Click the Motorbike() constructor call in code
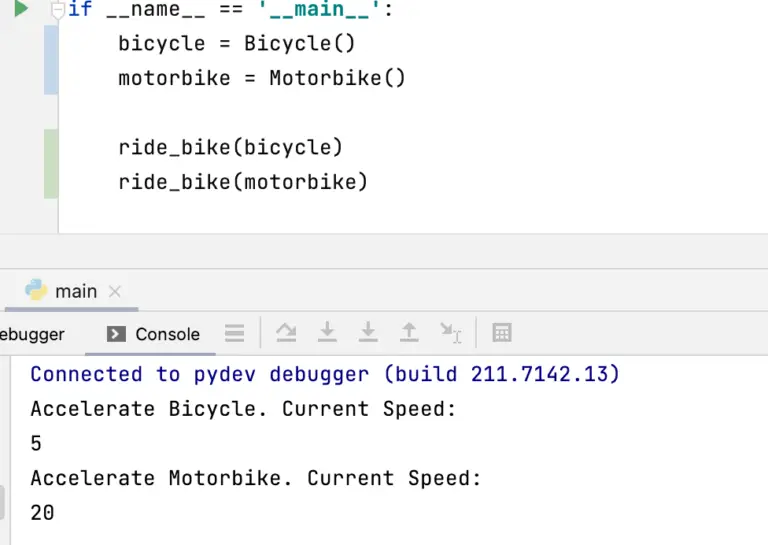The image size is (768, 545). pyautogui.click(x=337, y=78)
